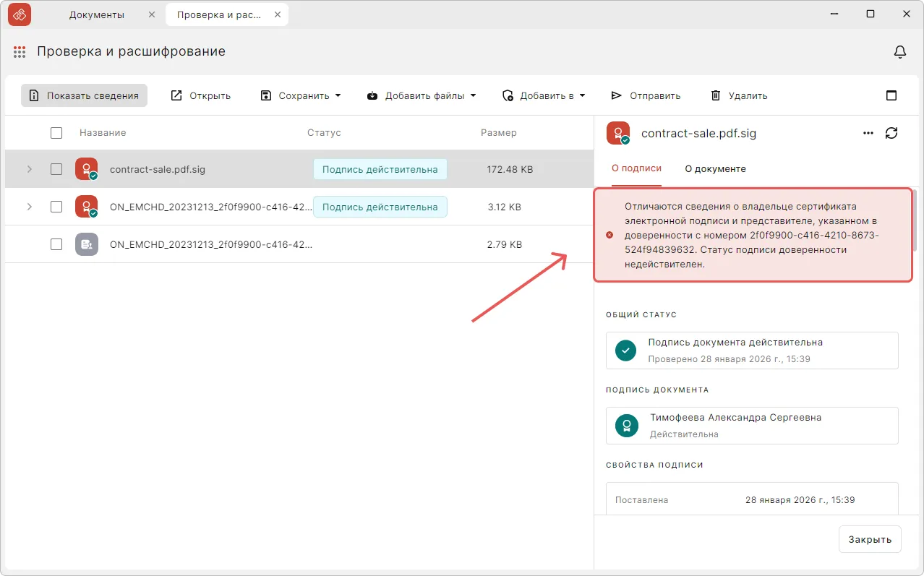Click the Закрыть button
Viewport: 924px width, 576px height.
point(870,539)
